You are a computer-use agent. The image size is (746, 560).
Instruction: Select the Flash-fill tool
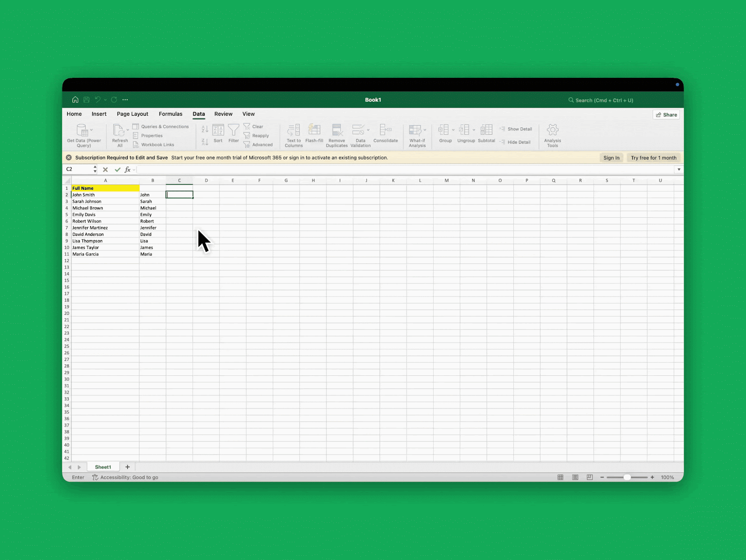(x=314, y=135)
